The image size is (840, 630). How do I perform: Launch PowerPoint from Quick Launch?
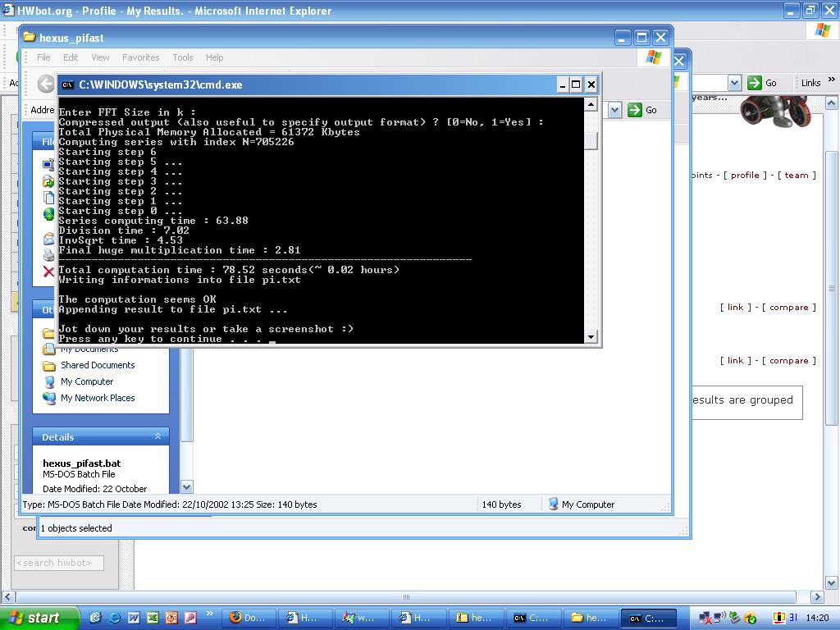pos(171,618)
